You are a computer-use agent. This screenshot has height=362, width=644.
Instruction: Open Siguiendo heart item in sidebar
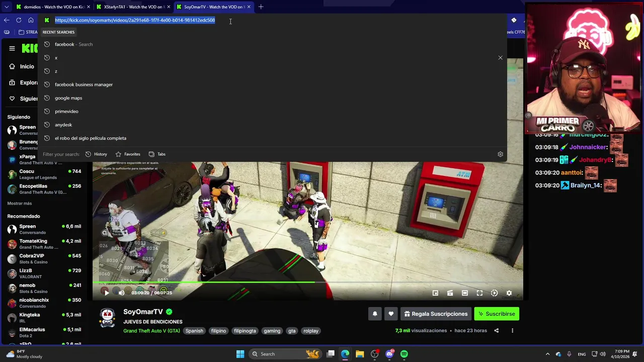(24, 99)
